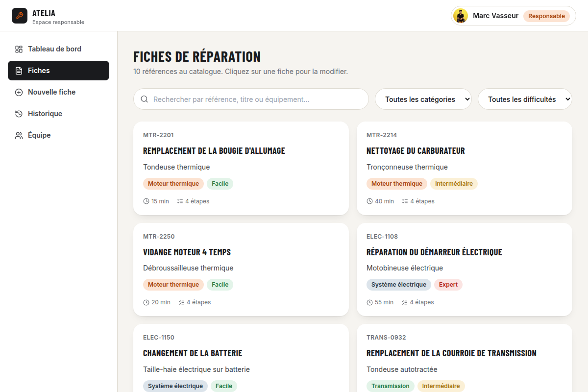Click Tondeuse autotractée equipment text
This screenshot has width=588, height=392.
(402, 369)
